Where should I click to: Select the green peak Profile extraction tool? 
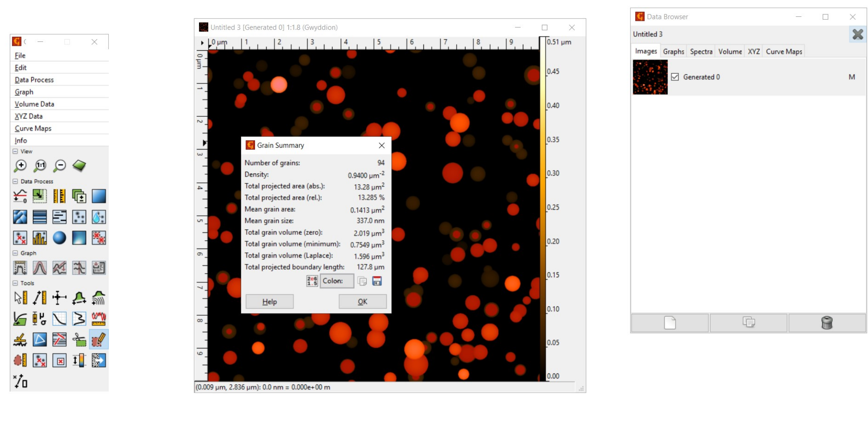tap(79, 298)
